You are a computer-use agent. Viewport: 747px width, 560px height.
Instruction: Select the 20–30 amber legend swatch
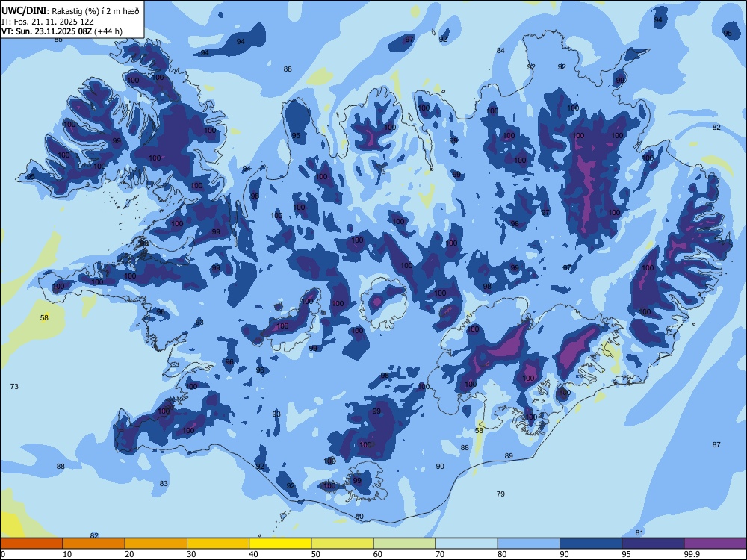pos(156,544)
